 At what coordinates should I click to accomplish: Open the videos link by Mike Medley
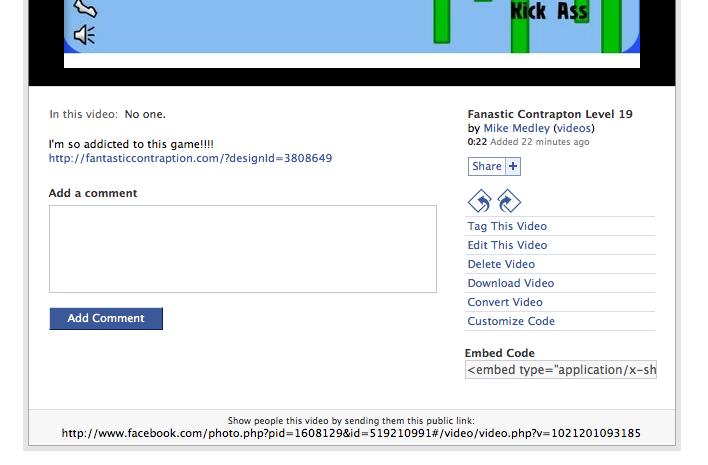[x=573, y=128]
